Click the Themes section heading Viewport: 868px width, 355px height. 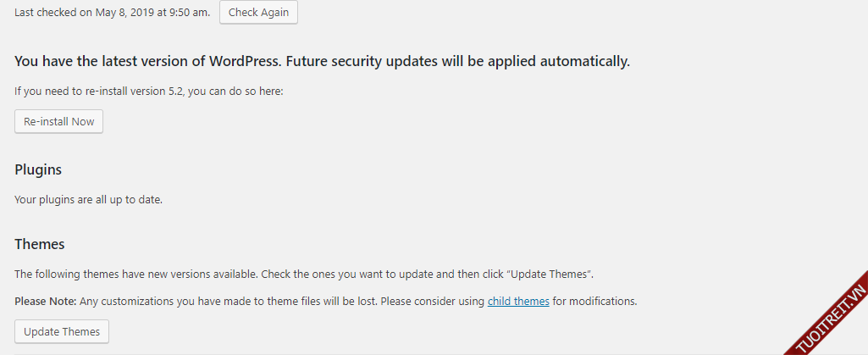tap(40, 244)
